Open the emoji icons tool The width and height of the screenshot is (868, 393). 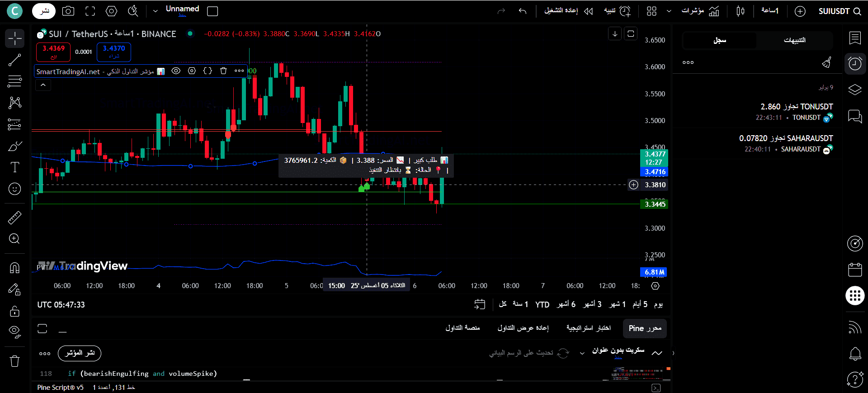pyautogui.click(x=14, y=189)
